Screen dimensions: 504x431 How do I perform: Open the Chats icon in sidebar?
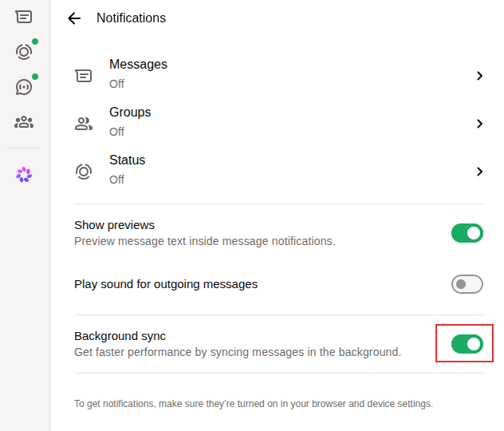[24, 17]
